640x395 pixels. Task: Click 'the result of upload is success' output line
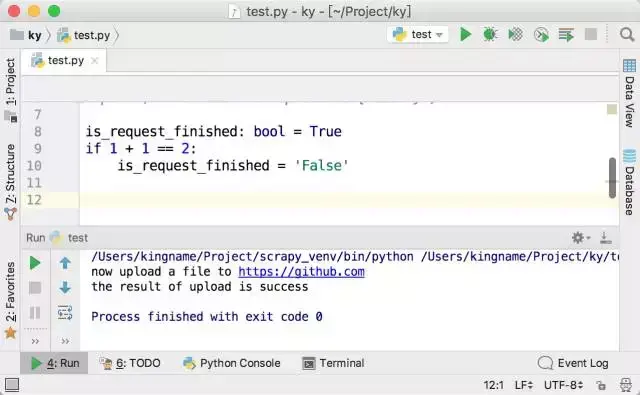pos(200,286)
